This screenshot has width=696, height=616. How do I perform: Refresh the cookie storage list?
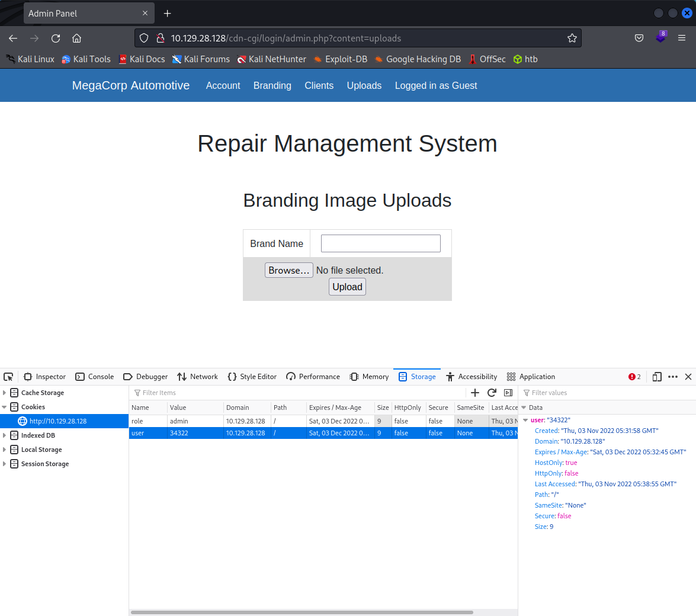click(491, 393)
